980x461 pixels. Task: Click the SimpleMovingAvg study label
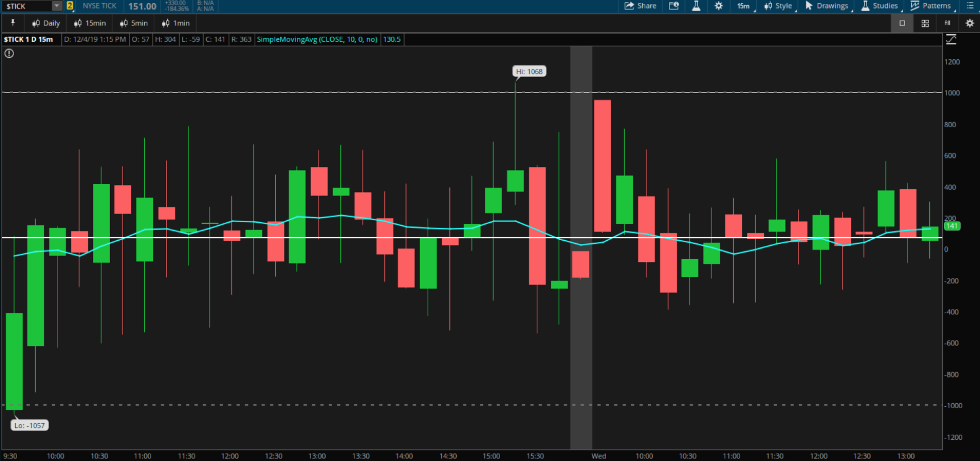coord(317,39)
